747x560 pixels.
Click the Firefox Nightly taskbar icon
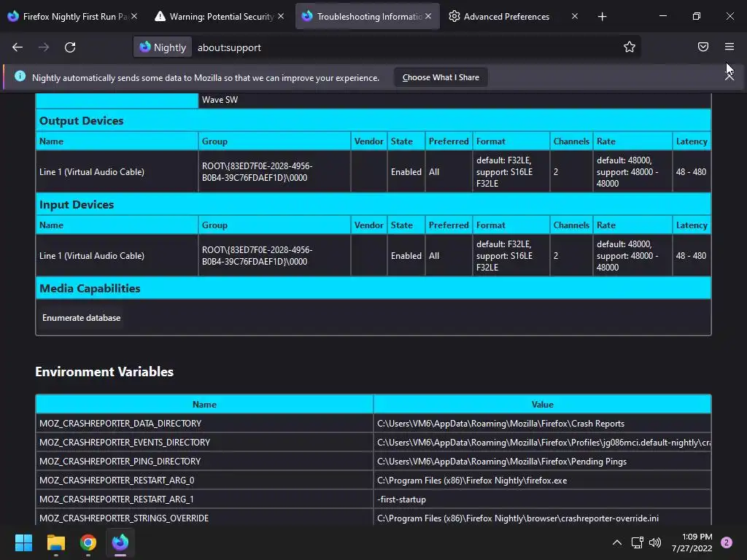(120, 542)
